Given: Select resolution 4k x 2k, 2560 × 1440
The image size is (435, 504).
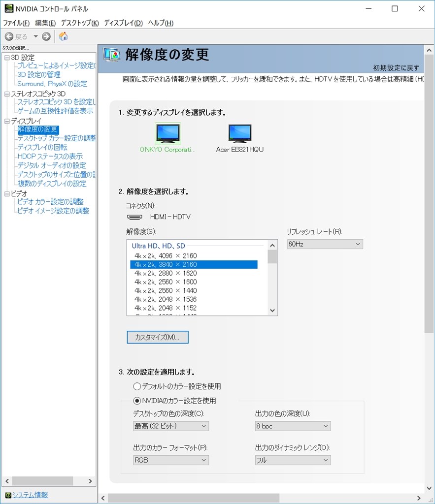Looking at the screenshot, I should coord(194,290).
